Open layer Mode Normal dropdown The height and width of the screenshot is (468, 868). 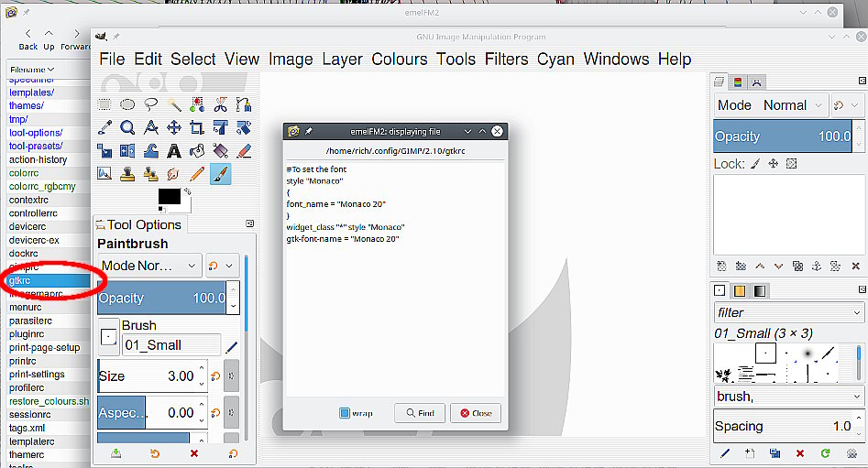tap(770, 105)
